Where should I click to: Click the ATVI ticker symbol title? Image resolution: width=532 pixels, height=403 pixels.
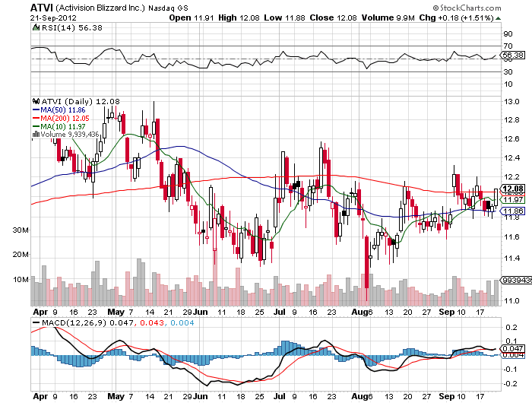pyautogui.click(x=41, y=8)
